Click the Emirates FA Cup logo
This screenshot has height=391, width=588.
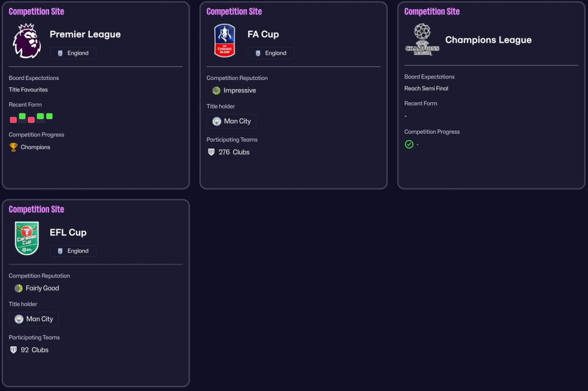click(x=225, y=41)
